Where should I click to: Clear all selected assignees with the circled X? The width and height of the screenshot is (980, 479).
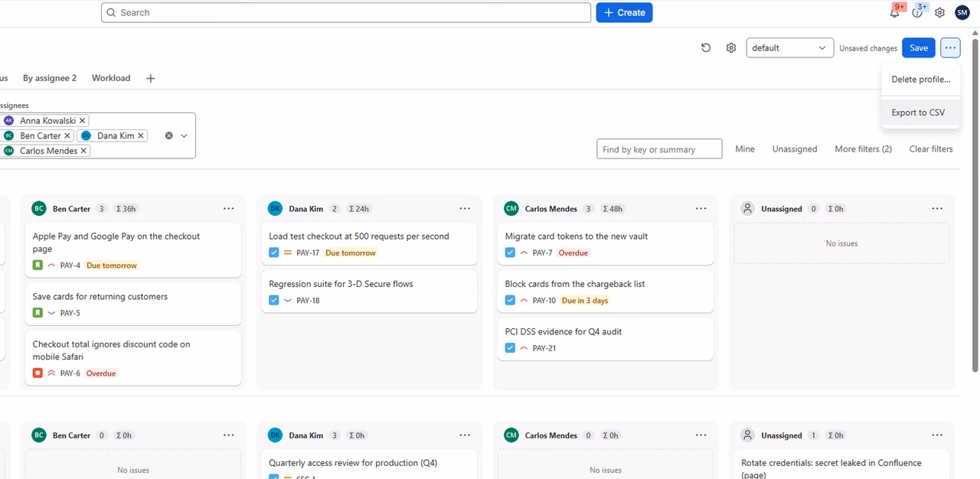[169, 135]
